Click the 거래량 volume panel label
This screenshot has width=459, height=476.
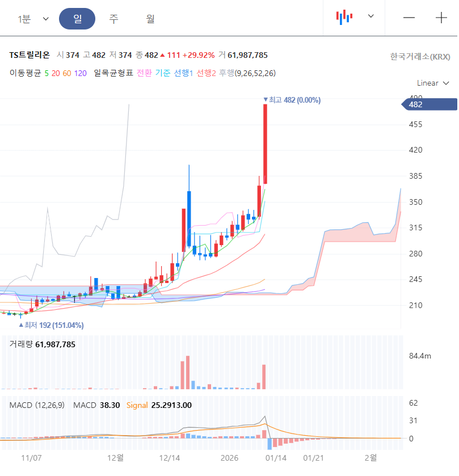[21, 344]
